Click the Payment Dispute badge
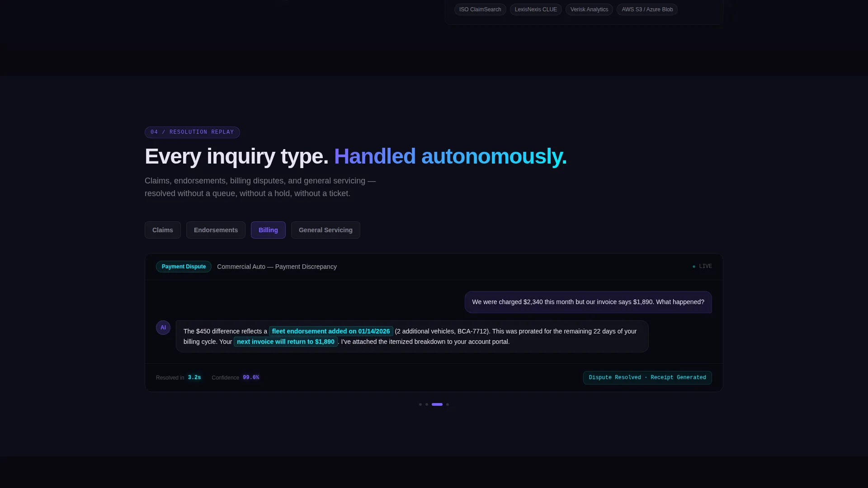This screenshot has width=868, height=488. coord(184,267)
